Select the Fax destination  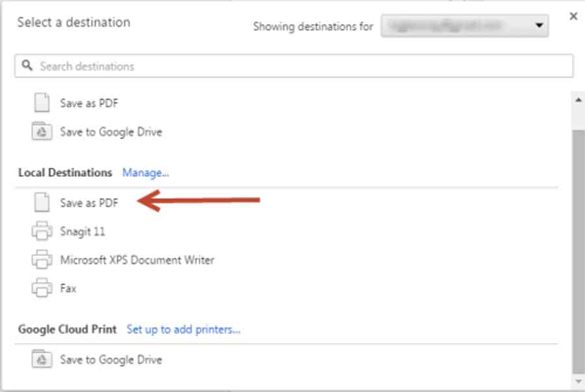(68, 289)
